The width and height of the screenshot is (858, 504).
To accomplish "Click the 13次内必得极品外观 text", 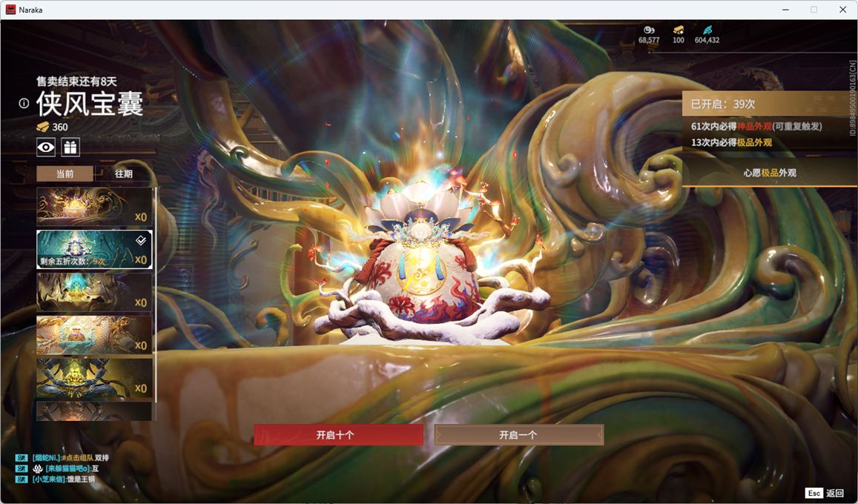I will point(731,142).
